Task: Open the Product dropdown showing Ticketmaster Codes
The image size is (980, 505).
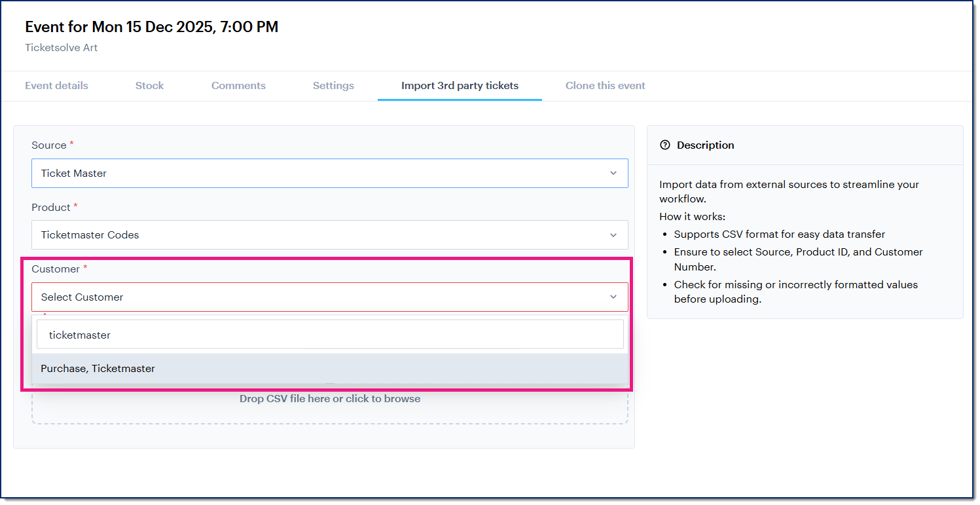Action: pyautogui.click(x=330, y=234)
